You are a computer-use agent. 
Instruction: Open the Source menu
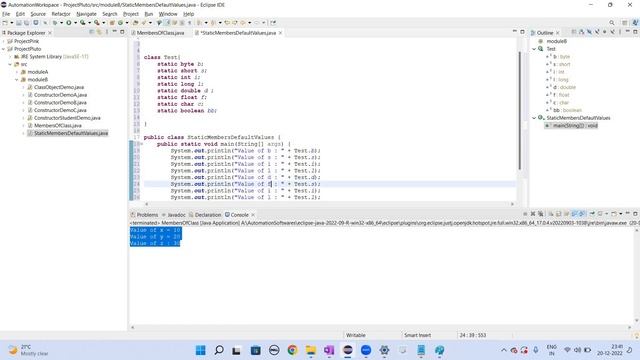click(x=38, y=14)
